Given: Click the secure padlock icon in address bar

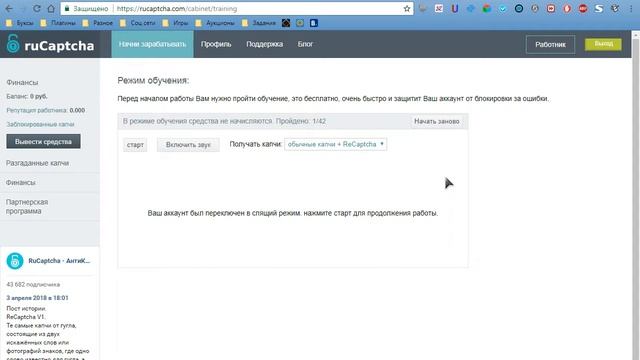Looking at the screenshot, I should (x=67, y=9).
